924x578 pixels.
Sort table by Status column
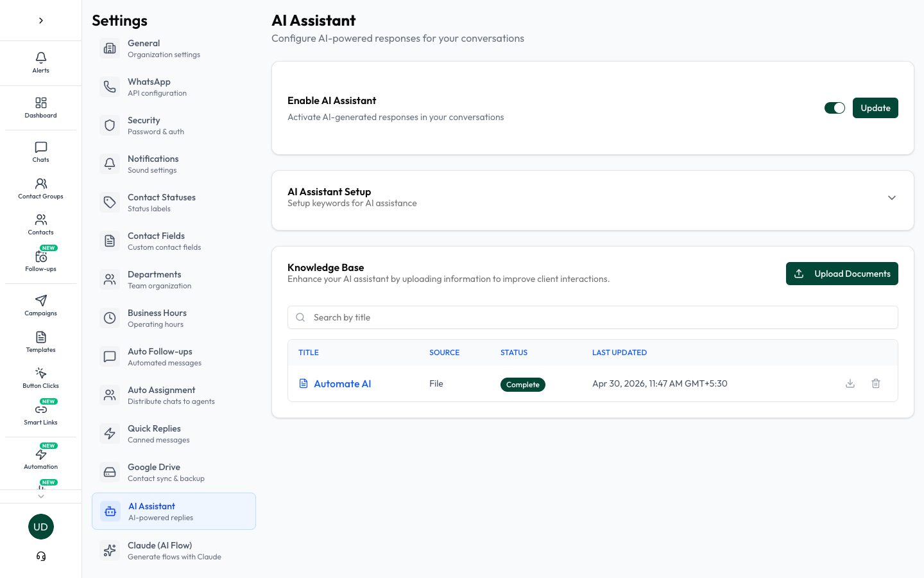514,353
